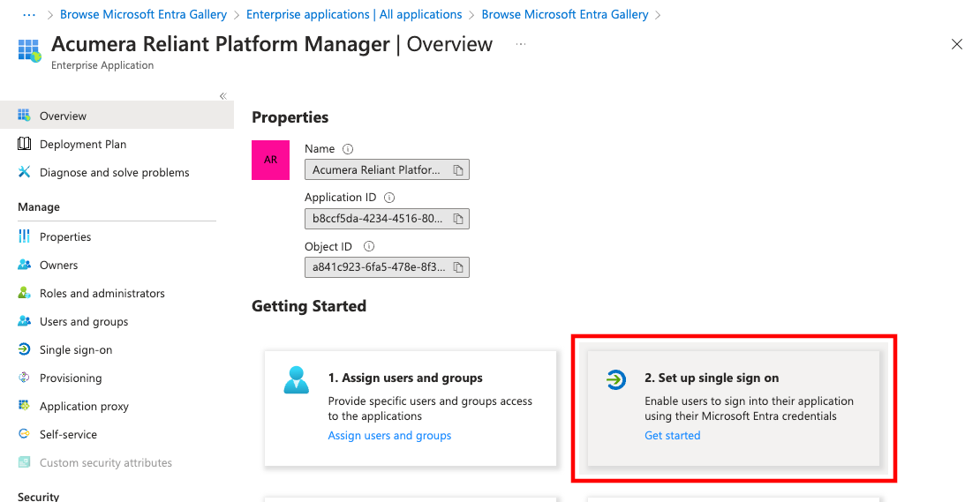Click the Provisioning cycle icon
The height and width of the screenshot is (502, 980).
click(x=24, y=377)
